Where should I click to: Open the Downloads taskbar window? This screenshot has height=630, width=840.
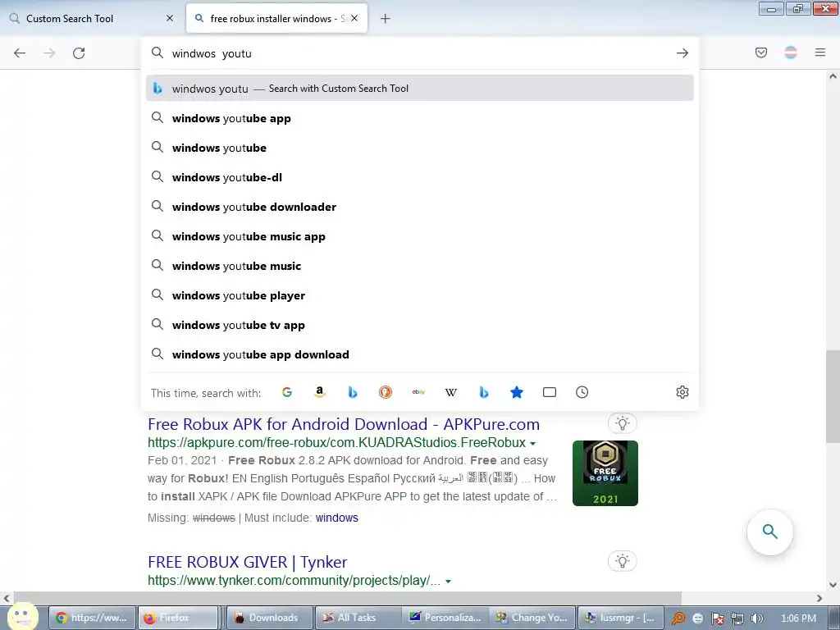pos(269,618)
